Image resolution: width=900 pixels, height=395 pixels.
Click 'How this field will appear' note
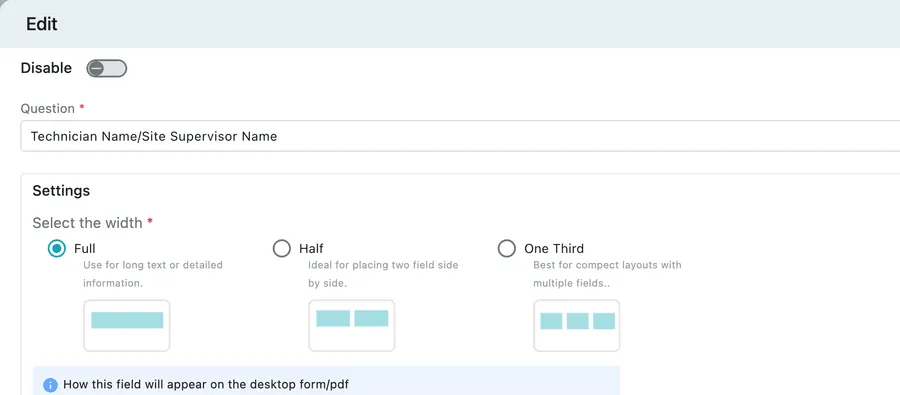point(205,385)
